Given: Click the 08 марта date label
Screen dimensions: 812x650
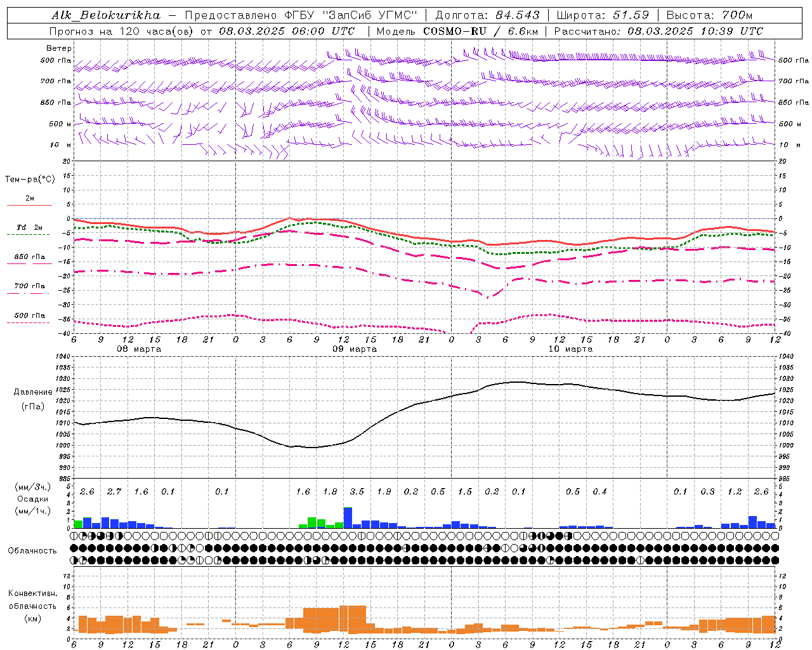Looking at the screenshot, I should pos(139,349).
